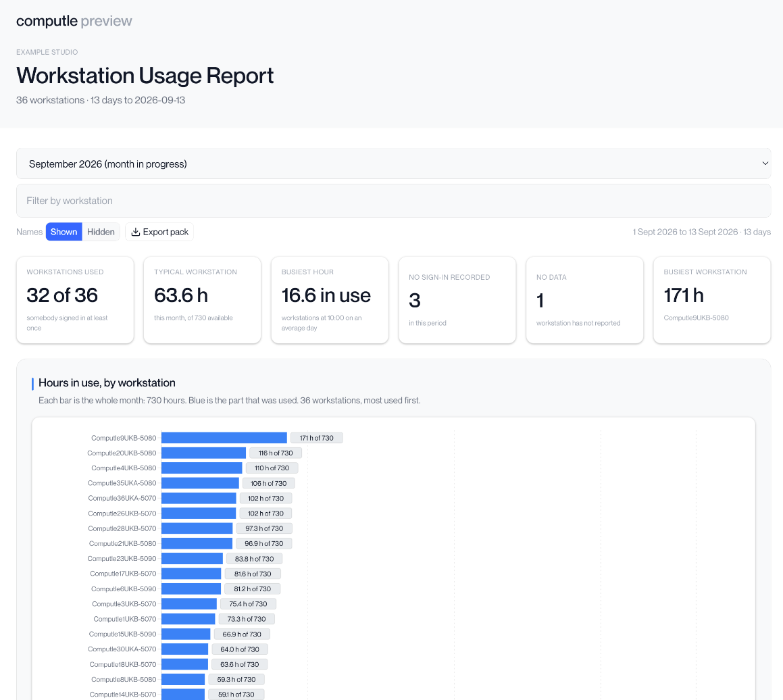The height and width of the screenshot is (700, 783).
Task: Click the 106 h of 730 label
Action: point(269,483)
